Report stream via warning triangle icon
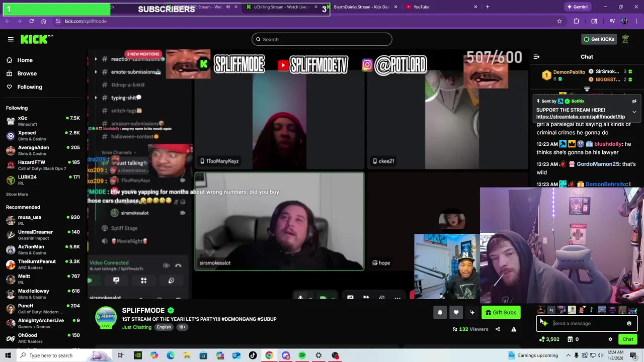This screenshot has width=644, height=362. (514, 329)
